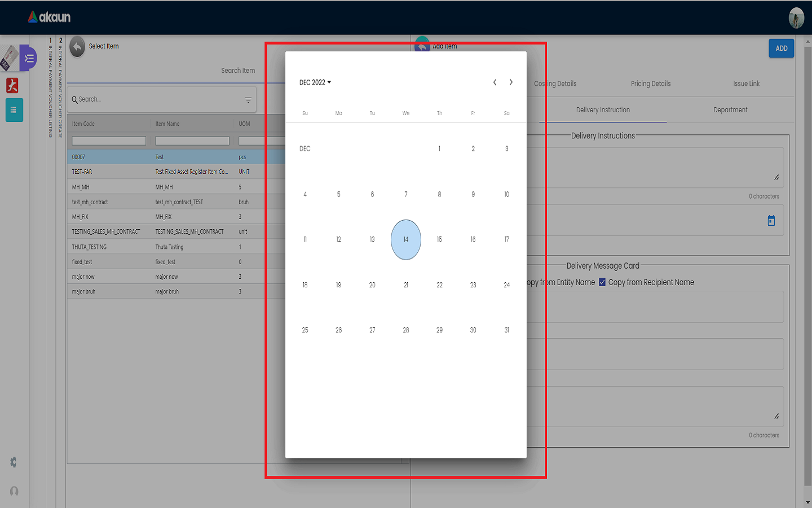
Task: Open the delivery date calendar icon
Action: tap(771, 221)
